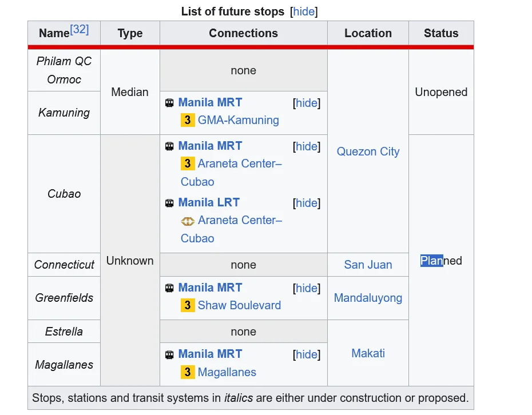Click the Cubao stop name cell

tap(64, 194)
